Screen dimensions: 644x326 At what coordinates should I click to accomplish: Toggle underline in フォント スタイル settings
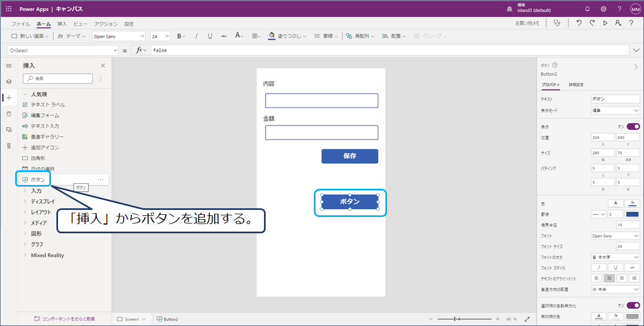pyautogui.click(x=615, y=267)
